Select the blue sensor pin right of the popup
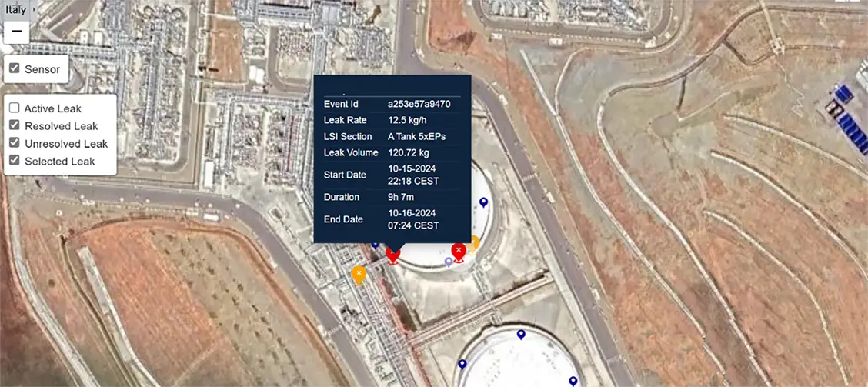This screenshot has height=387, width=868. 483,202
